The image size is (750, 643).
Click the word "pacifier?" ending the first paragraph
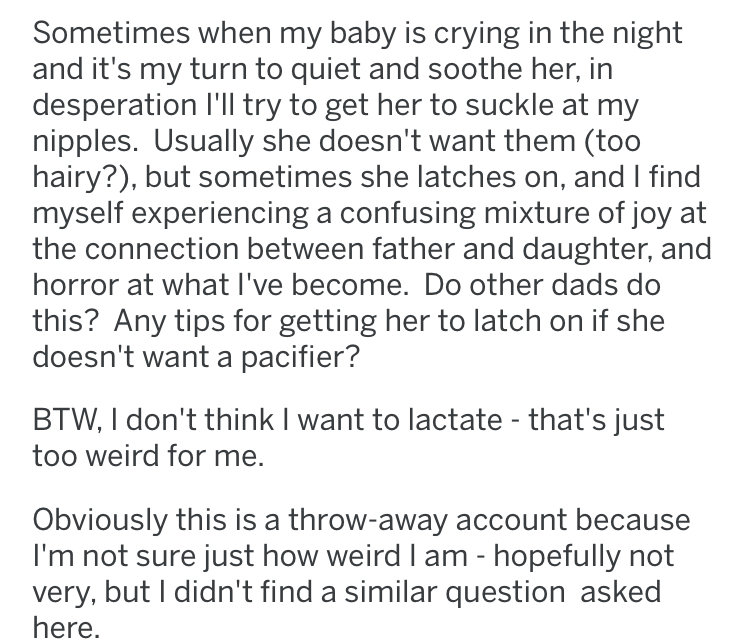[x=299, y=357]
